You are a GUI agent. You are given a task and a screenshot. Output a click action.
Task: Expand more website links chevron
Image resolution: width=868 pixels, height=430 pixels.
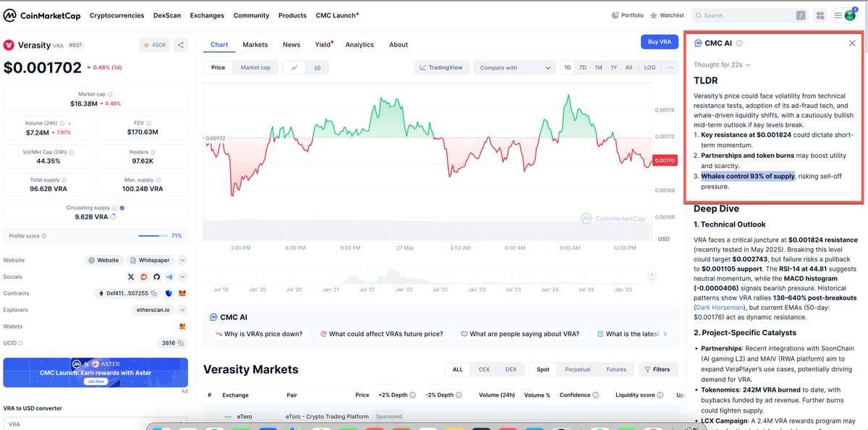point(182,260)
